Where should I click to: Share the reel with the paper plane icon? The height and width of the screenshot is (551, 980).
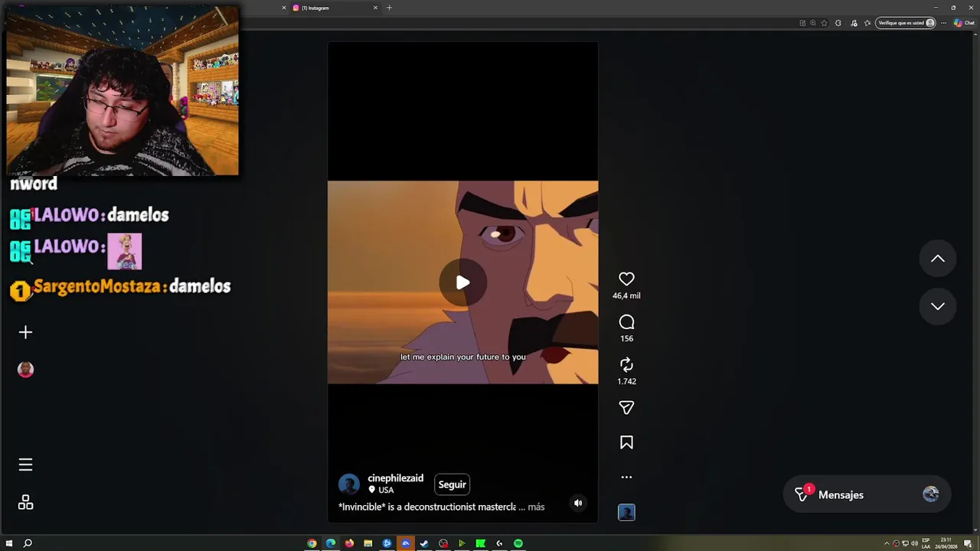pos(626,408)
